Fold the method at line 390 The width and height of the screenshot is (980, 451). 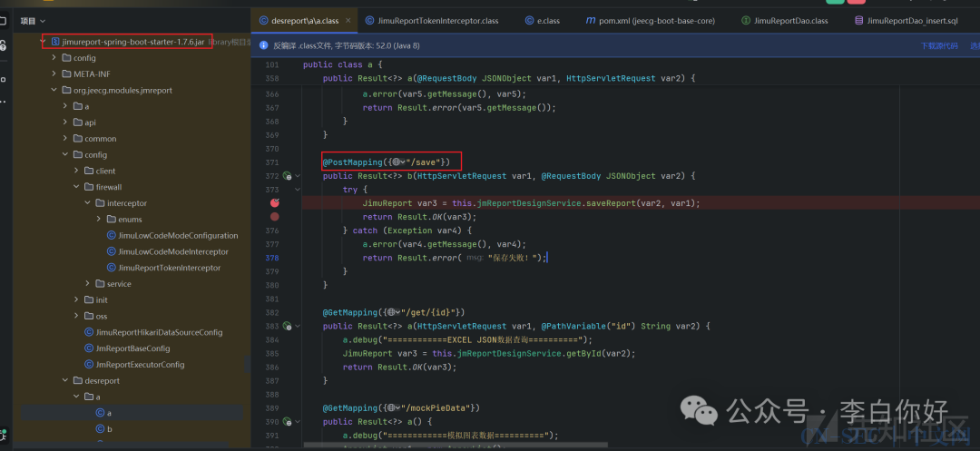tap(298, 422)
